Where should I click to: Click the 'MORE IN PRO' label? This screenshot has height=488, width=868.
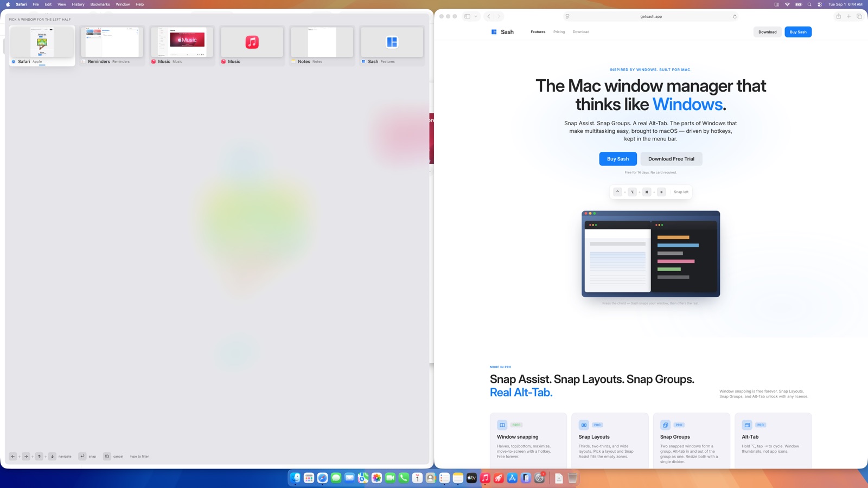500,367
